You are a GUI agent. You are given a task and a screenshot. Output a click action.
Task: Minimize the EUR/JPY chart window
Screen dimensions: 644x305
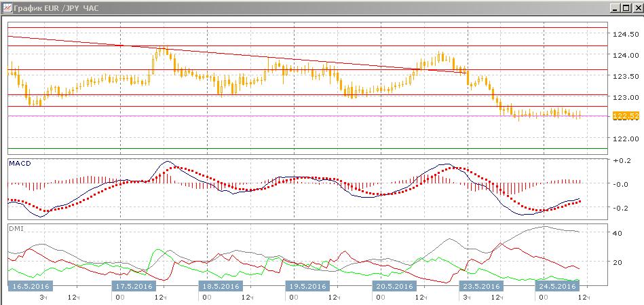point(615,7)
